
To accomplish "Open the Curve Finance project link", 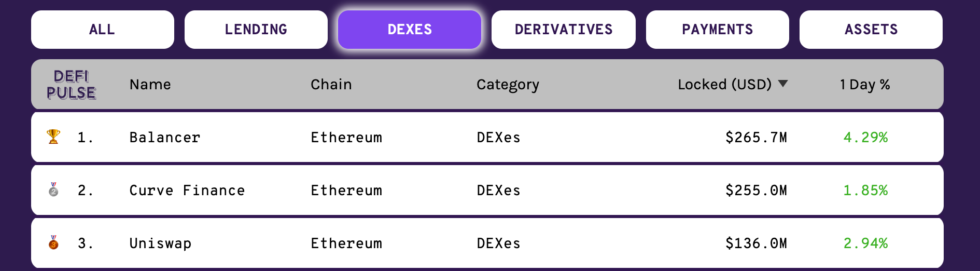I will pos(187,191).
